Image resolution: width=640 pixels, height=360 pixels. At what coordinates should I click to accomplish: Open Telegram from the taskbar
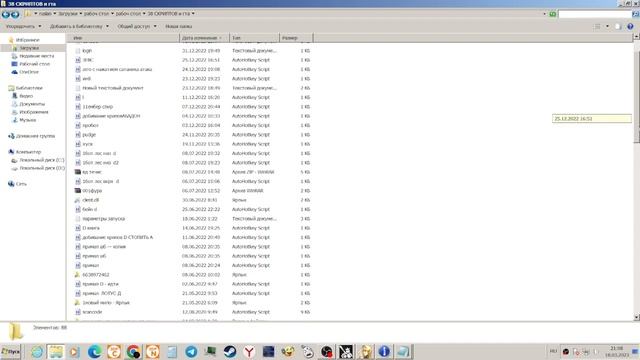tap(191, 351)
